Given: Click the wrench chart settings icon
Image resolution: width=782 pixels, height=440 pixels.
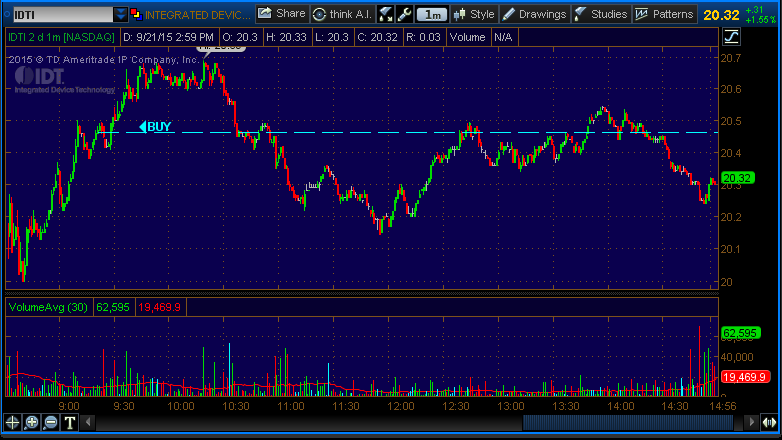Looking at the screenshot, I should 404,14.
